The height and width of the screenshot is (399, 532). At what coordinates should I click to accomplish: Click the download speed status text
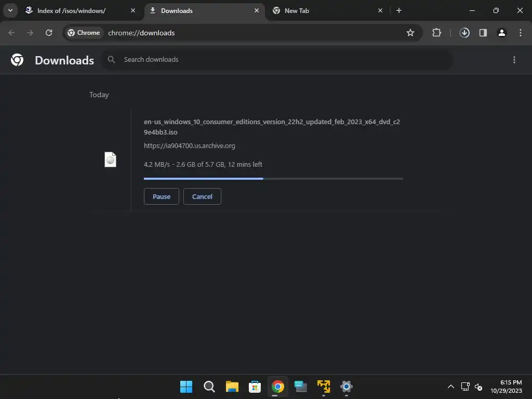click(203, 165)
